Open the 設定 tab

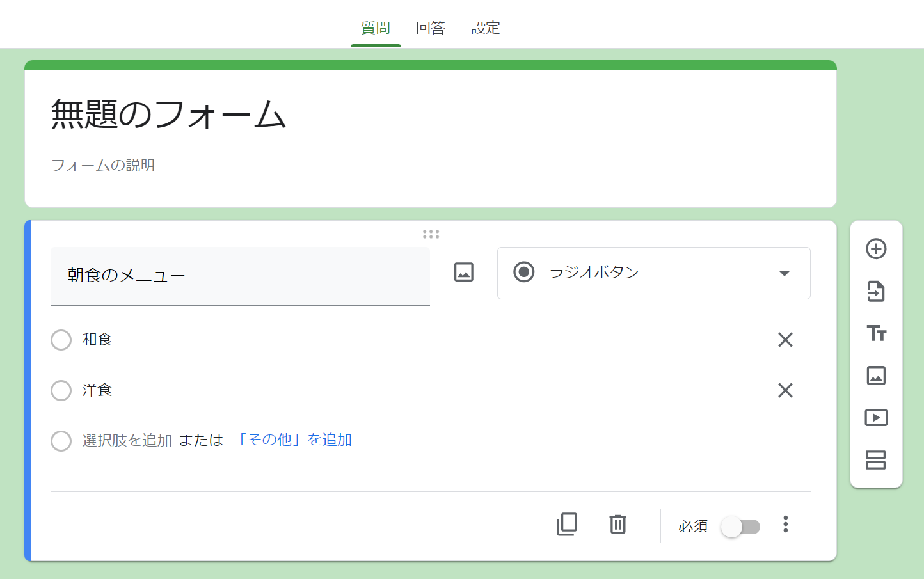tap(485, 28)
